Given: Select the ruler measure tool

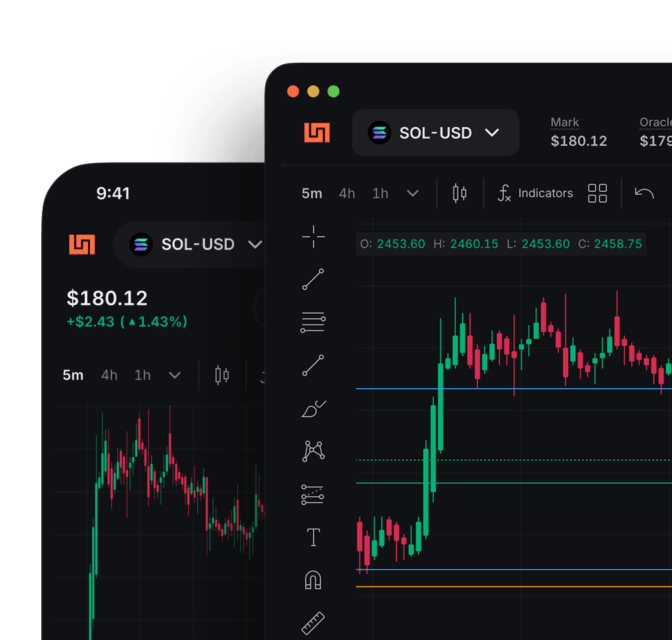Looking at the screenshot, I should click(313, 621).
